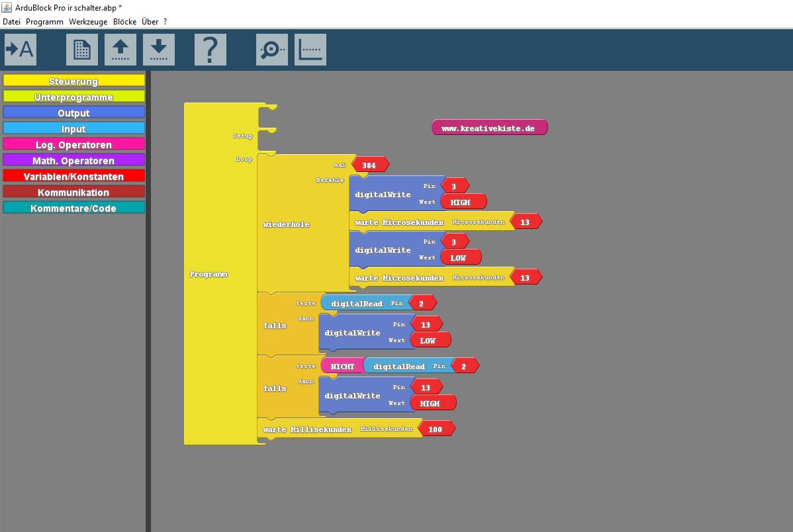Open the Werkzeuge menu

click(89, 22)
